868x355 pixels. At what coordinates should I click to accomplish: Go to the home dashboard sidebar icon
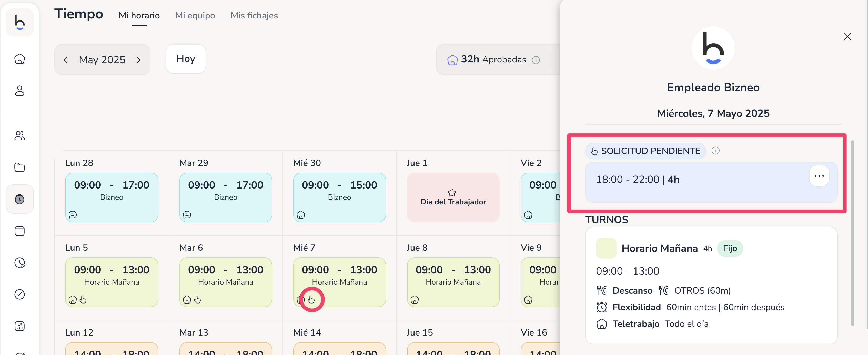point(19,59)
